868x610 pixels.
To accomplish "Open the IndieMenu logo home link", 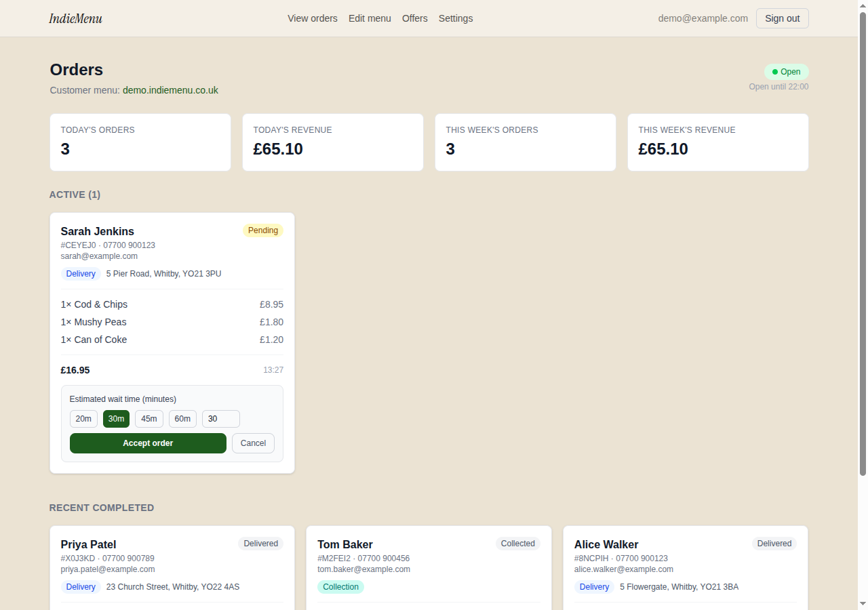I will click(75, 18).
